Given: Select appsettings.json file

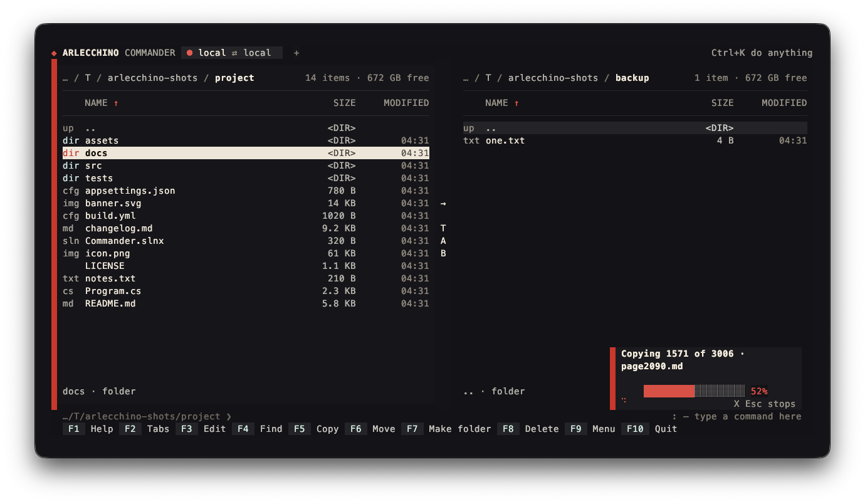Looking at the screenshot, I should pyautogui.click(x=246, y=191).
